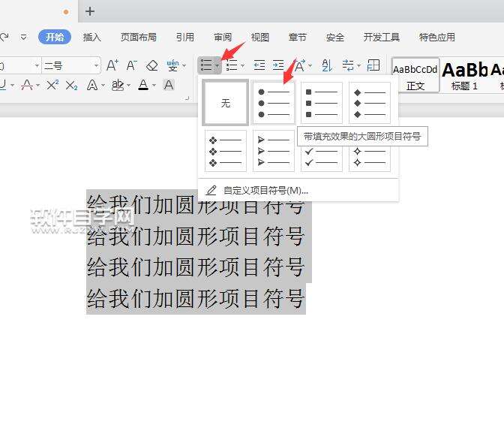Expand bullet list dropdown arrow
504x422 pixels.
pyautogui.click(x=217, y=65)
